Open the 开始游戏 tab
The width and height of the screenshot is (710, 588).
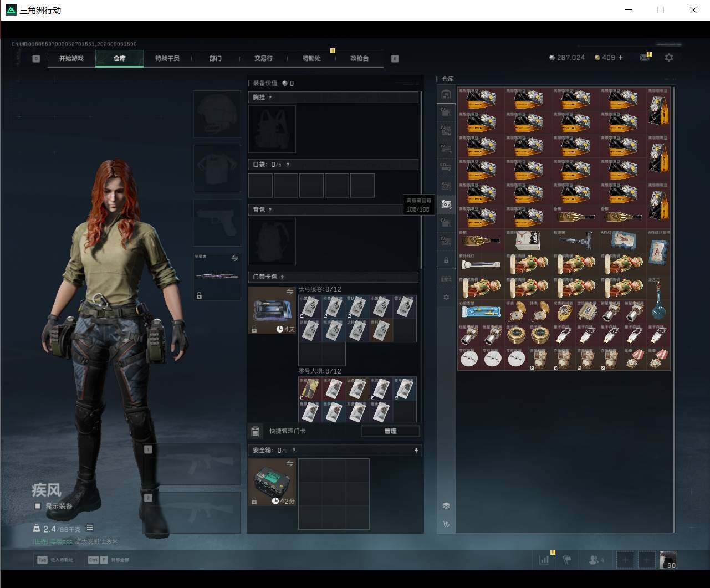point(71,58)
